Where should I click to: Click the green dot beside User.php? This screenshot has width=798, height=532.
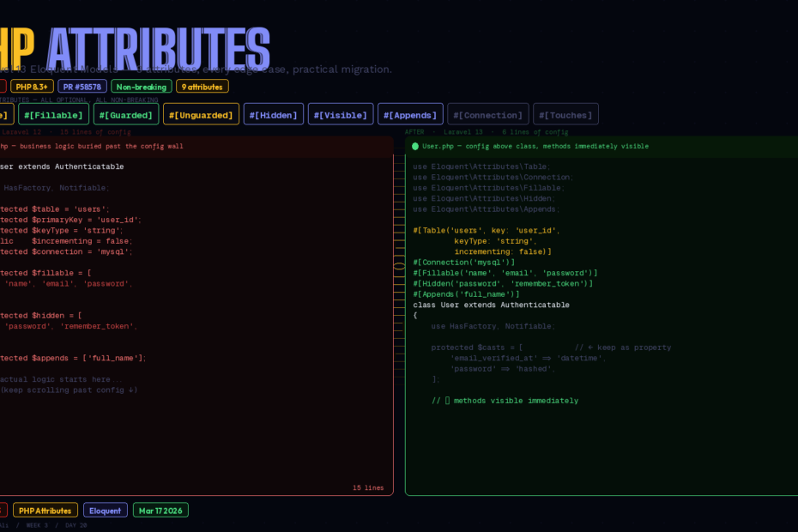point(415,146)
